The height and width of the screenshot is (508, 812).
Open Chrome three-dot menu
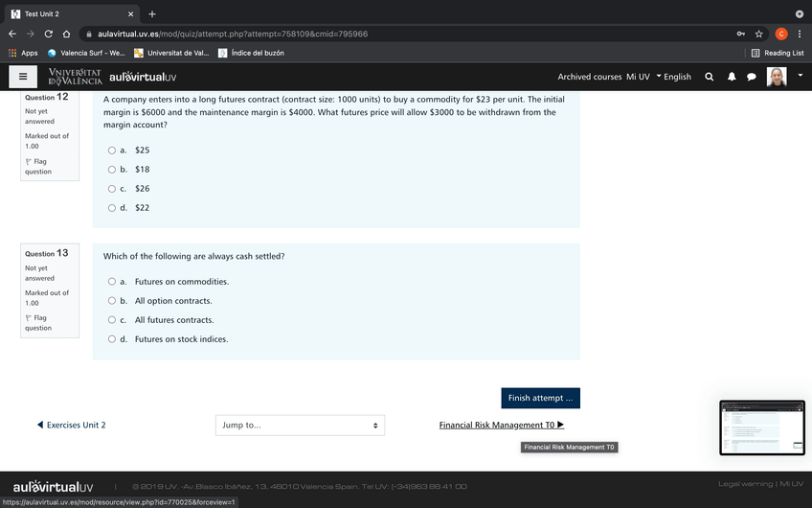click(800, 34)
